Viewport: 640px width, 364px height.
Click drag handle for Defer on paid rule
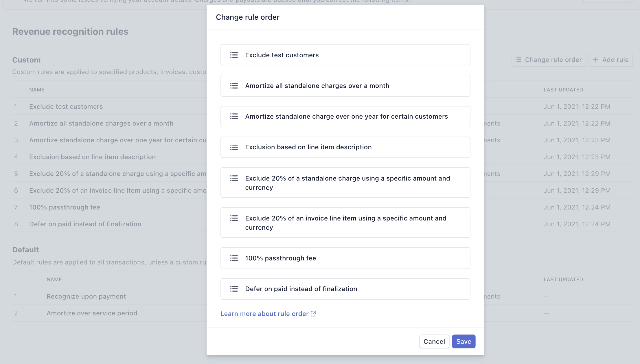point(234,289)
